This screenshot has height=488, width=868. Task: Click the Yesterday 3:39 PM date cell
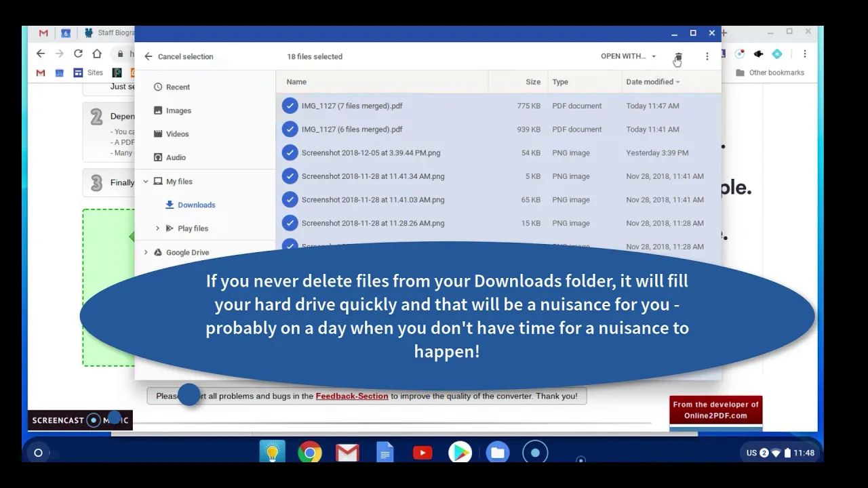pyautogui.click(x=657, y=153)
